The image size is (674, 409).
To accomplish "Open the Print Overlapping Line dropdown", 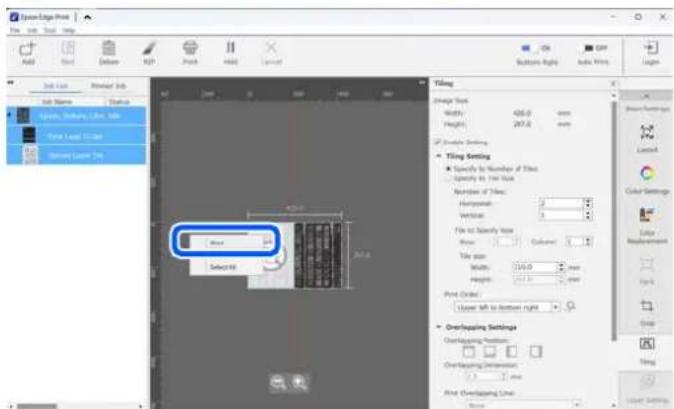I will tap(523, 405).
